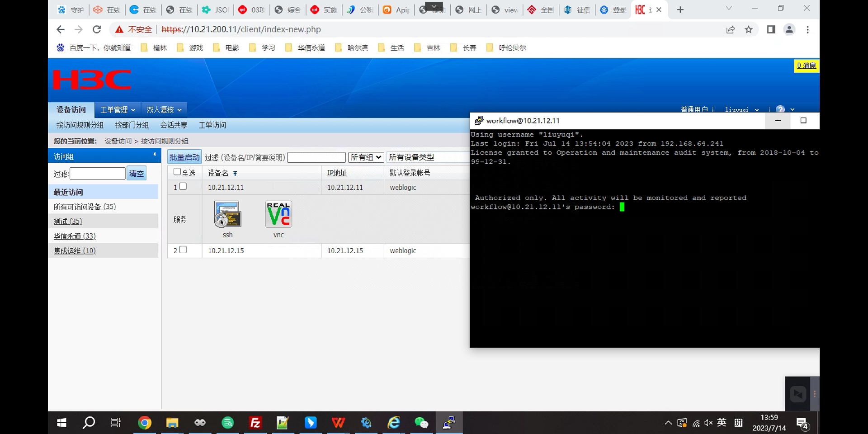Open WeChat from the taskbar
Screen dimensions: 868x434
pos(421,423)
